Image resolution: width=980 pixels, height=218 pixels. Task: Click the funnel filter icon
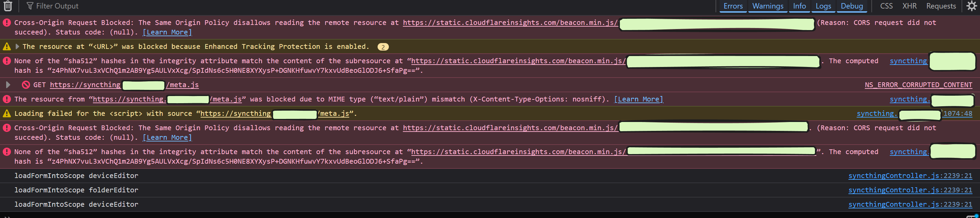(x=30, y=6)
